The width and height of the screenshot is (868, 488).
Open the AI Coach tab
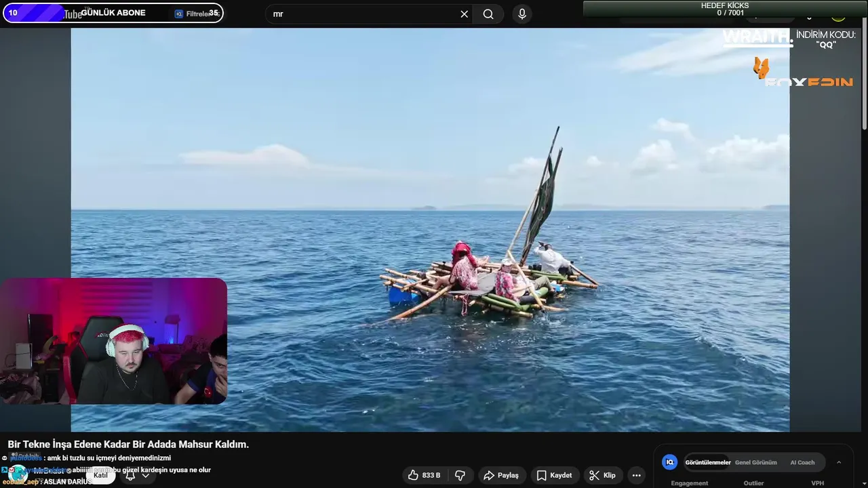[802, 462]
